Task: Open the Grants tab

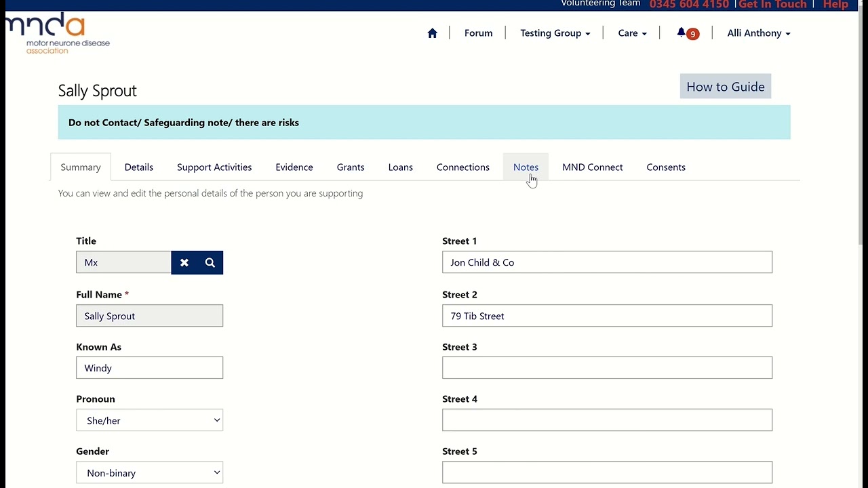Action: [351, 167]
